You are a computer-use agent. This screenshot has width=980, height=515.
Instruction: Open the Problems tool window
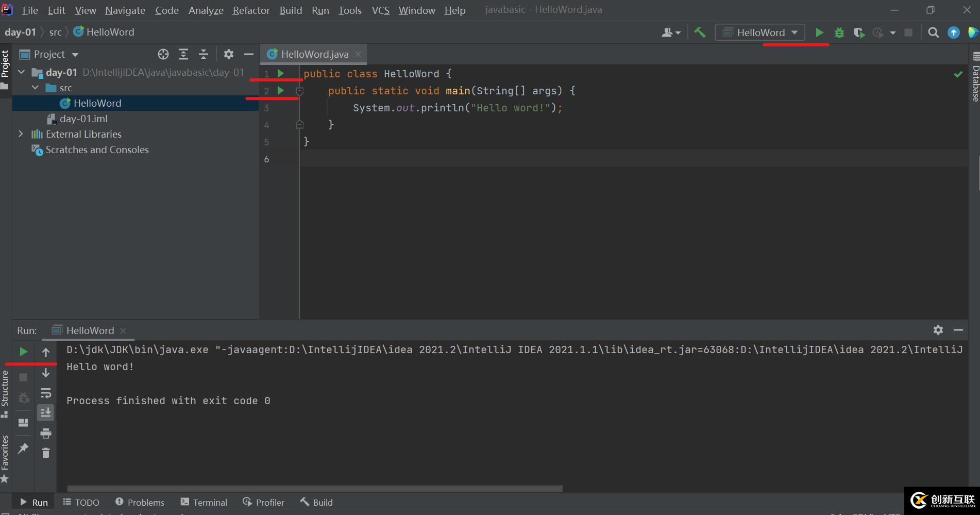[x=140, y=502]
